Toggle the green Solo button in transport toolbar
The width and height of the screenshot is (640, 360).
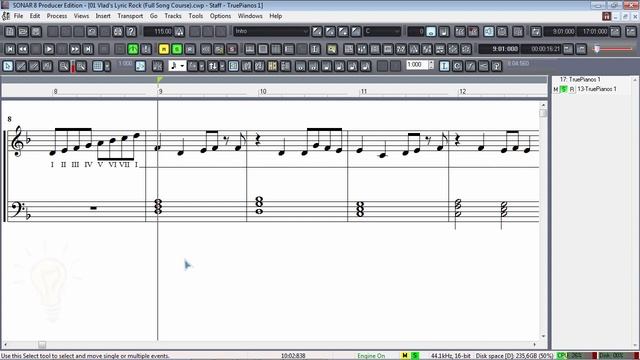pos(177,49)
